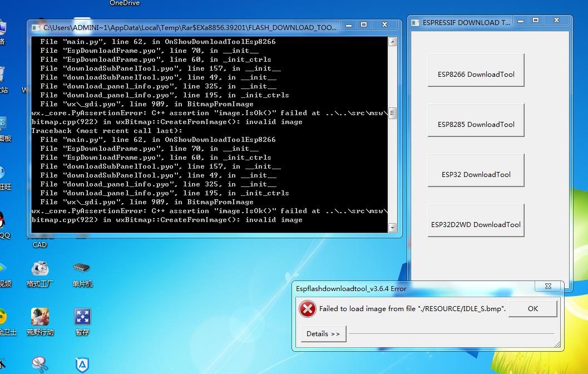Expand error Details >> button
Viewport: 588px width, 374px height.
coord(323,333)
